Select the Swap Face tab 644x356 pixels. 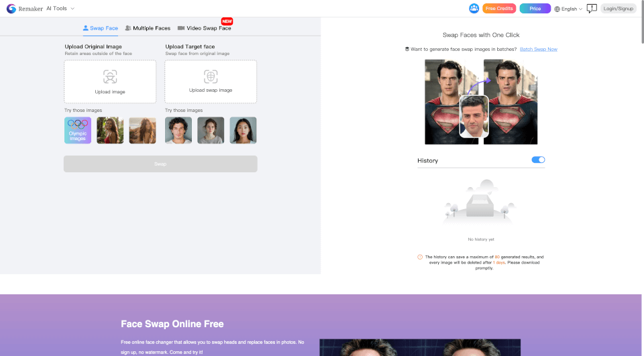[100, 28]
